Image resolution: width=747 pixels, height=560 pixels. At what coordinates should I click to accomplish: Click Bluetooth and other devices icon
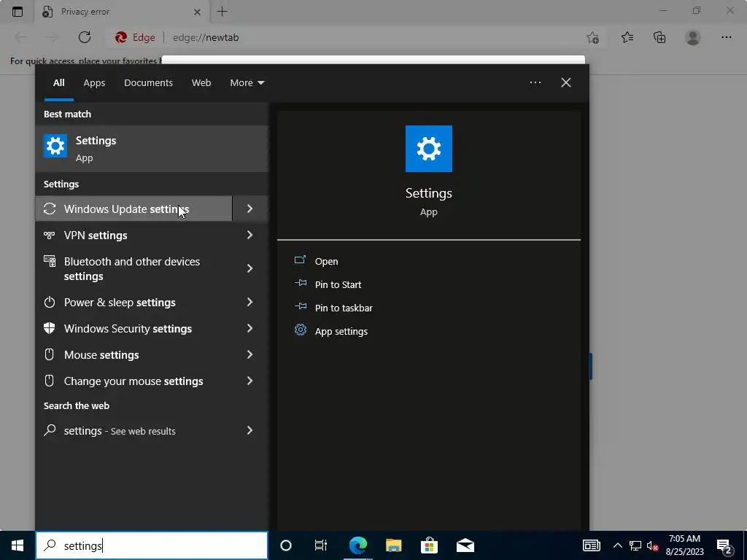coord(50,261)
